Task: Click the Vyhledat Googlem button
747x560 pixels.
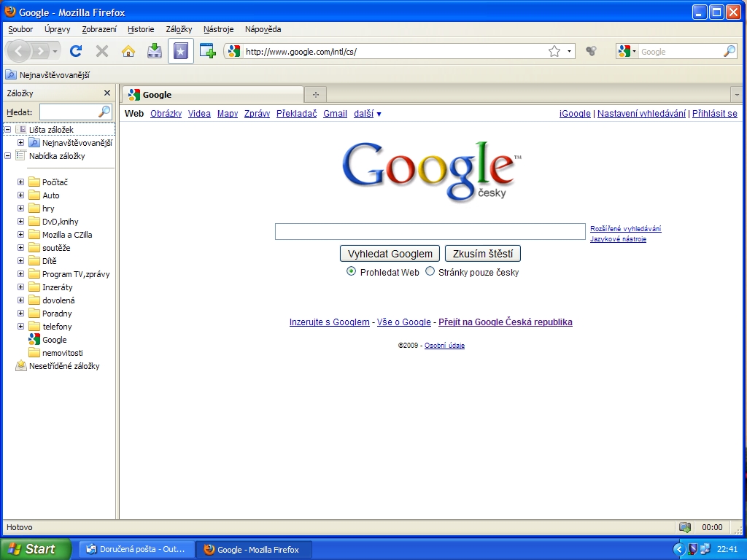Action: tap(390, 254)
